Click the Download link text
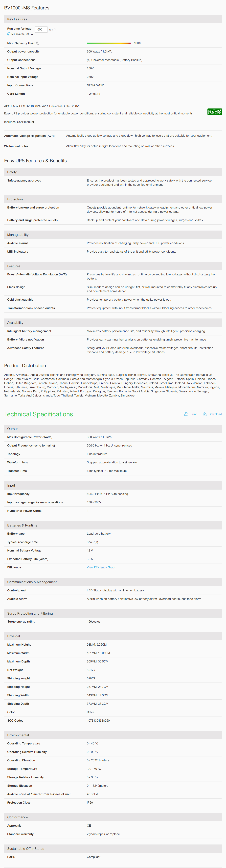The height and width of the screenshot is (868, 226). pos(215,414)
